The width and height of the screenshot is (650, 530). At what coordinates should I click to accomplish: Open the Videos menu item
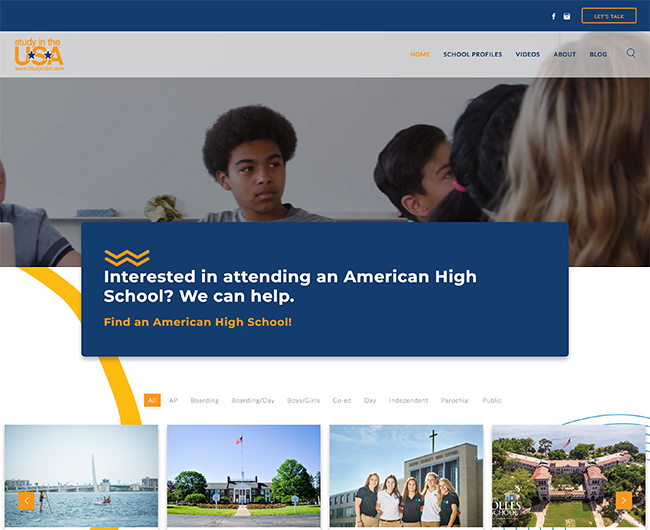(x=527, y=54)
